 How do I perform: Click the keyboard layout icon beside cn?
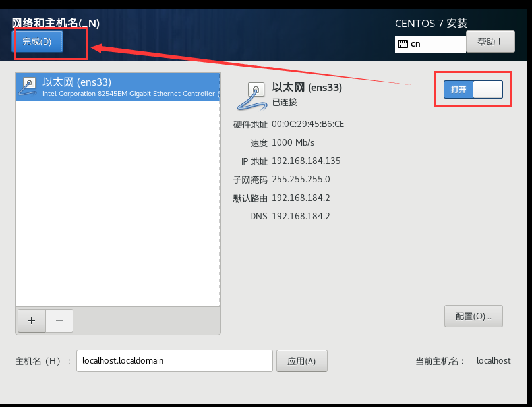[402, 44]
